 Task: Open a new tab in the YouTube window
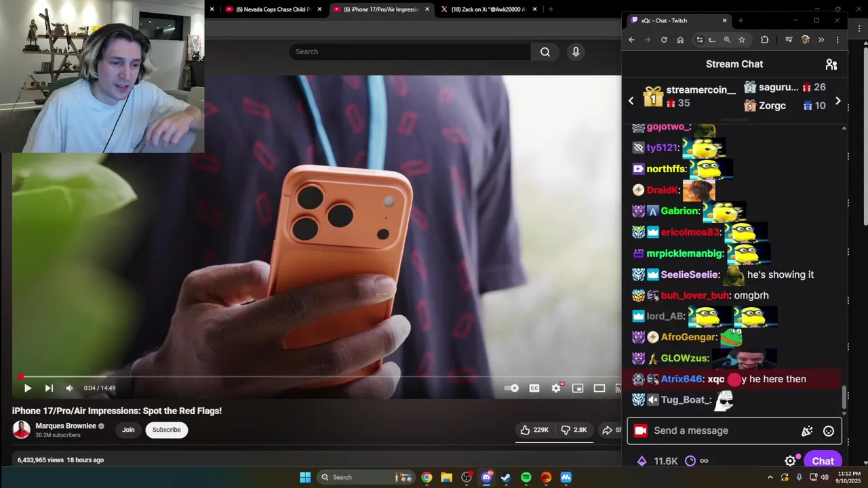pos(551,9)
